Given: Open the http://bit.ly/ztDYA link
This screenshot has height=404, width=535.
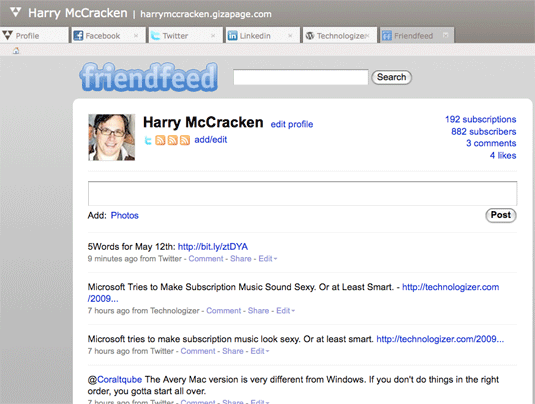Looking at the screenshot, I should coord(213,247).
